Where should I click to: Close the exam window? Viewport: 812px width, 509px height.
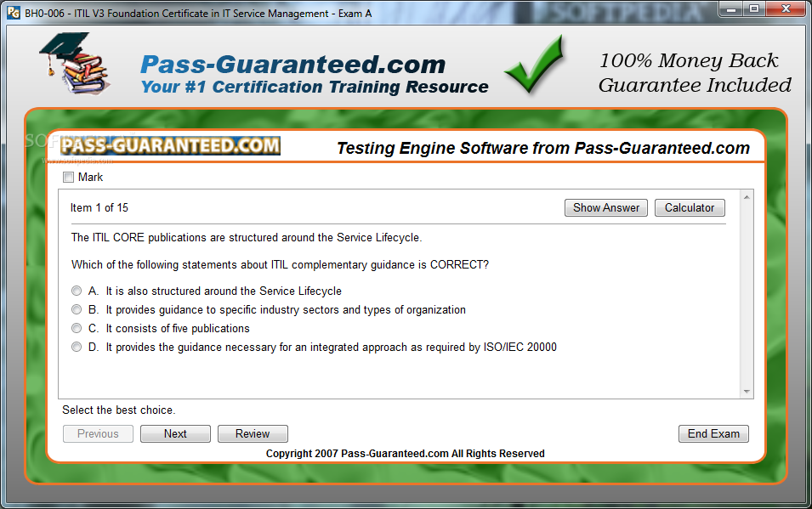(786, 8)
